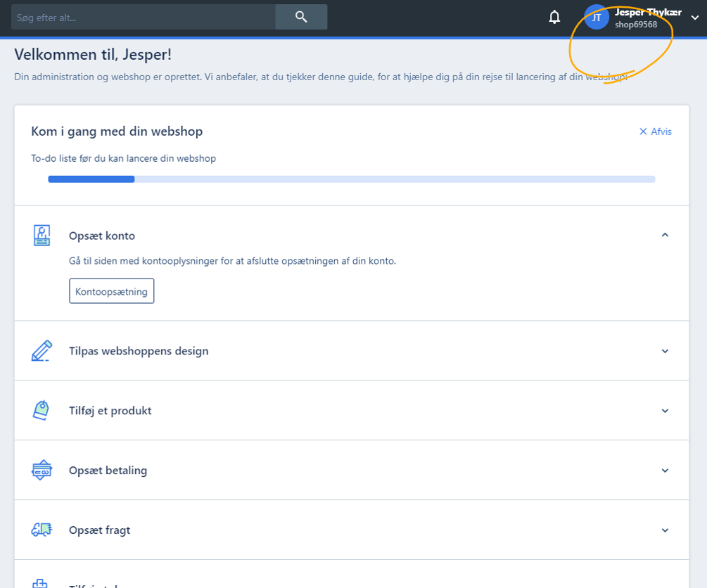Click the shipping truck icon
Image resolution: width=707 pixels, height=588 pixels.
tap(42, 530)
